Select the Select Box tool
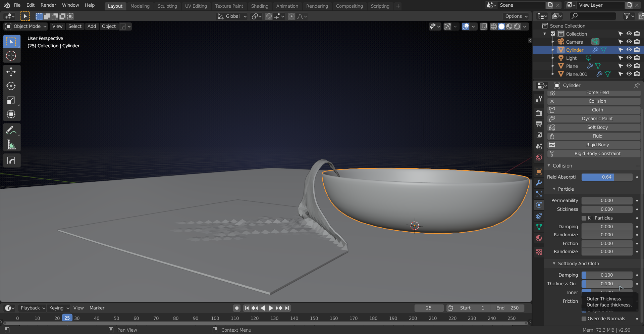The height and width of the screenshot is (334, 644). [11, 42]
